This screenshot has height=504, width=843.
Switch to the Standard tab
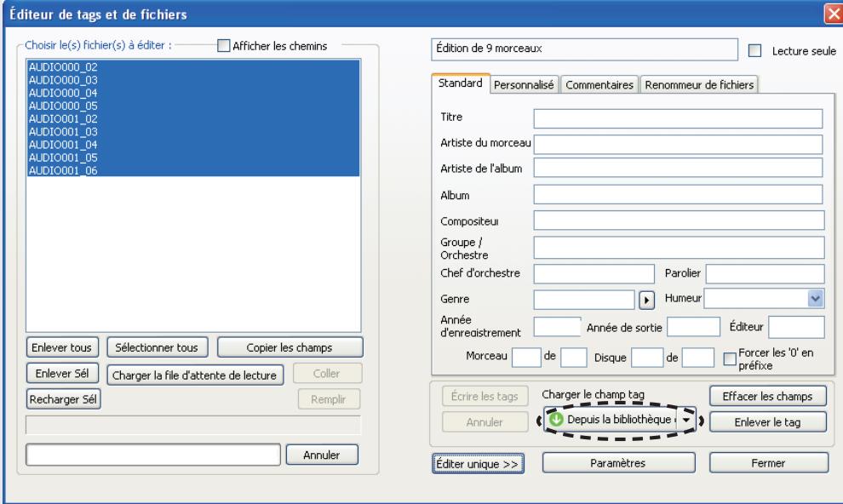460,83
